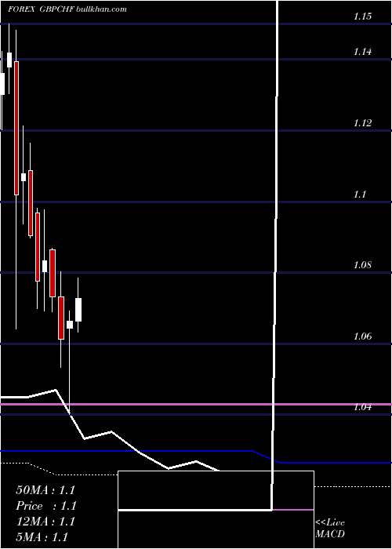Click the 1.06 price axis label

362,336
